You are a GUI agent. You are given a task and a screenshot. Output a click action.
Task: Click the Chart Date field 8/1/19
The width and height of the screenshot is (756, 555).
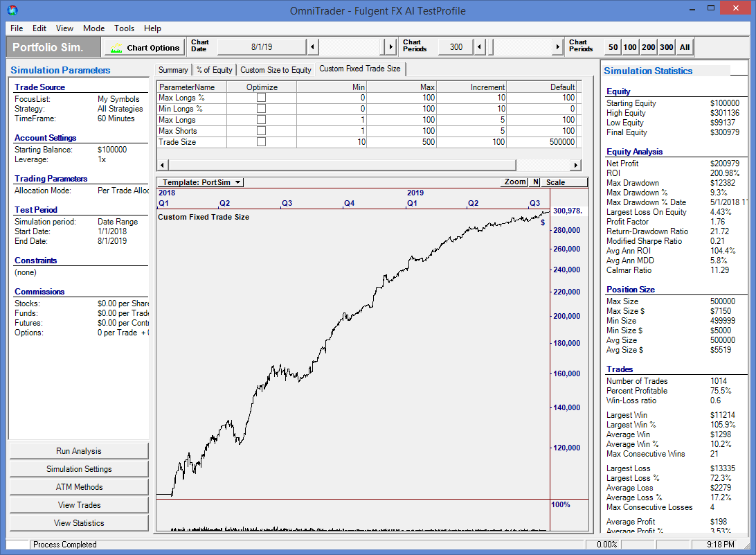click(x=262, y=47)
